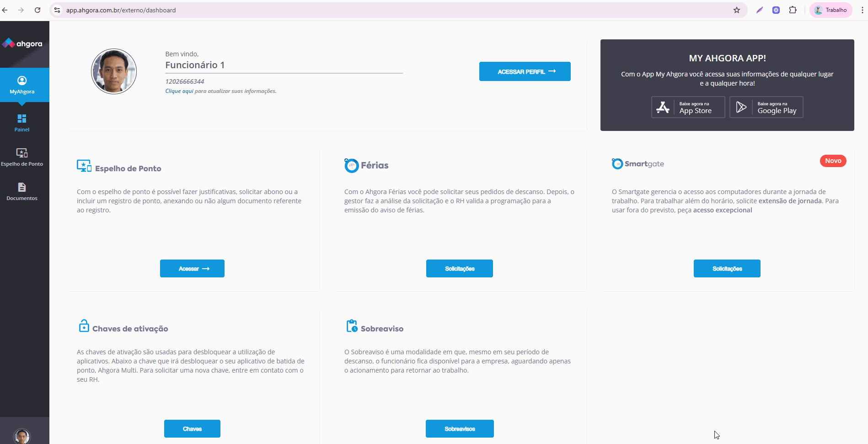The height and width of the screenshot is (444, 868).
Task: Click the Sobreaviso card title
Action: pyautogui.click(x=382, y=329)
